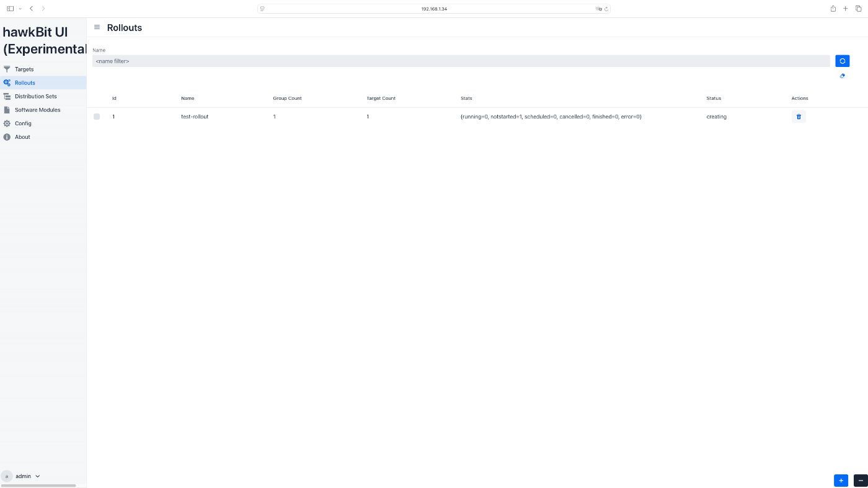The width and height of the screenshot is (868, 488).
Task: Toggle the browser sidebar icon
Action: (10, 9)
